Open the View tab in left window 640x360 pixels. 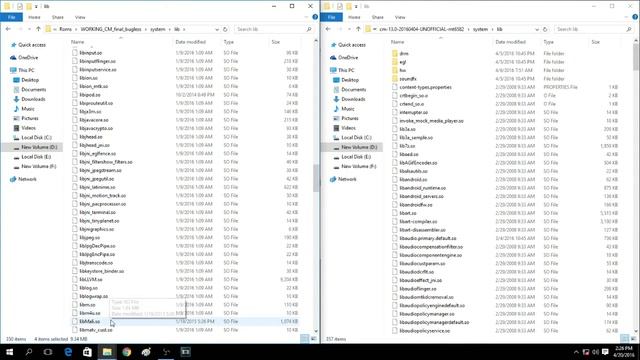coord(80,17)
